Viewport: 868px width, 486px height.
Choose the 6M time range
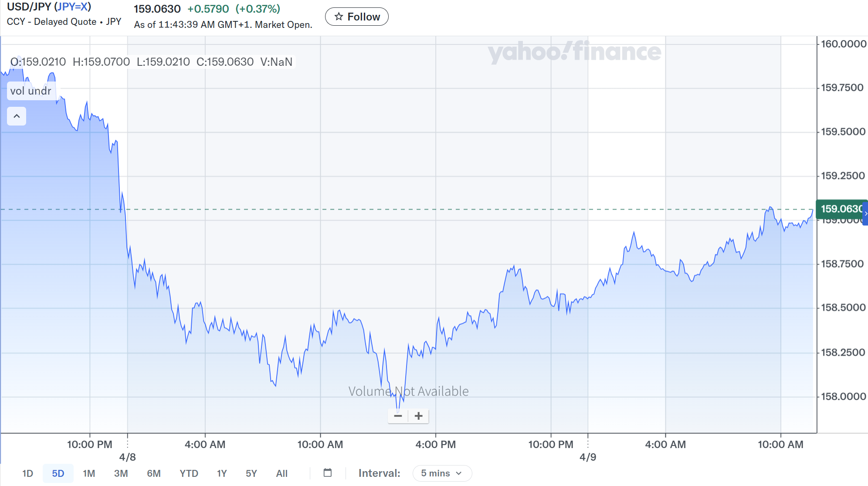tap(153, 473)
